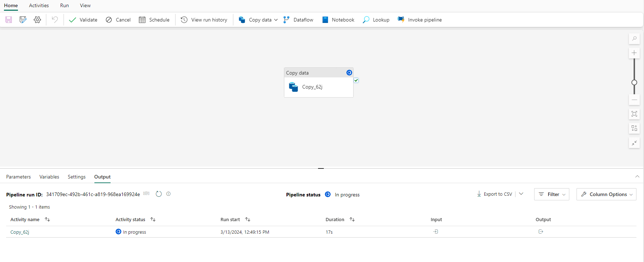The image size is (644, 262).
Task: Open the Settings tab
Action: [76, 177]
